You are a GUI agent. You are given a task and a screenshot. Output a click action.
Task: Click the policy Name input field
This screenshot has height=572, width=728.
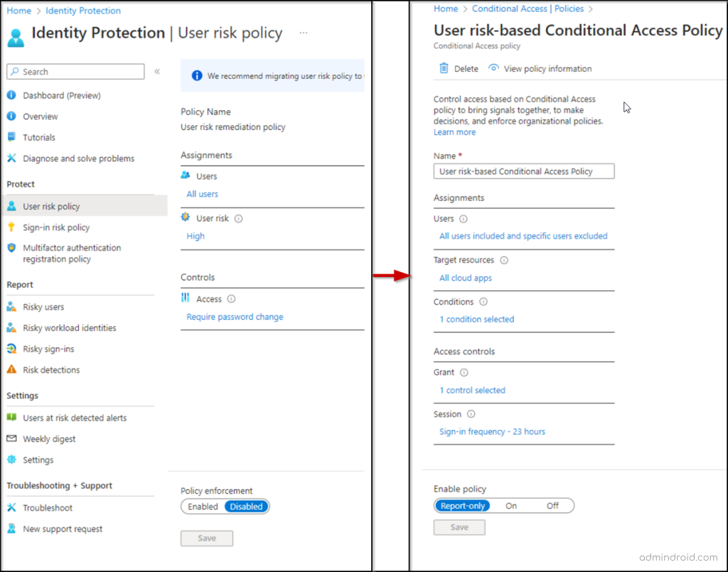click(x=523, y=171)
